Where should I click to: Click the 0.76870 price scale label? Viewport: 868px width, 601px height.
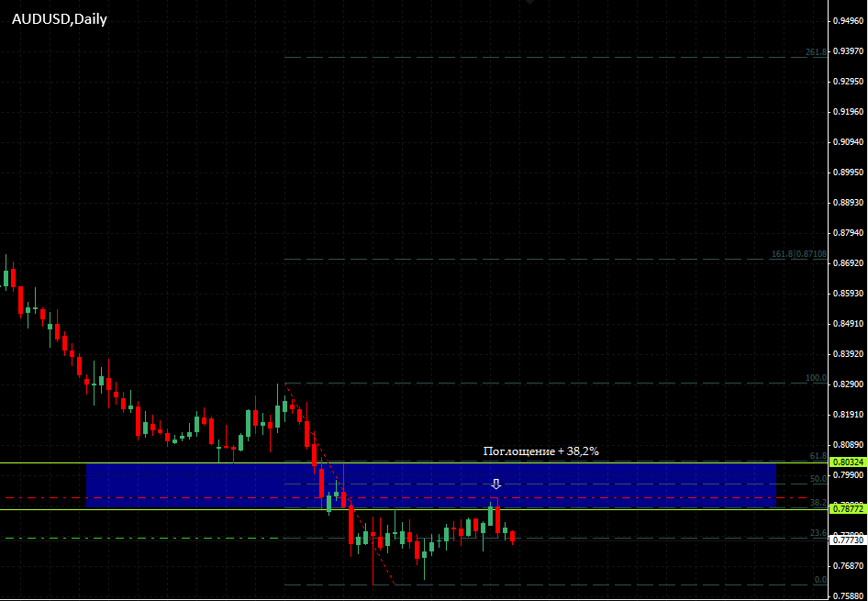(848, 565)
